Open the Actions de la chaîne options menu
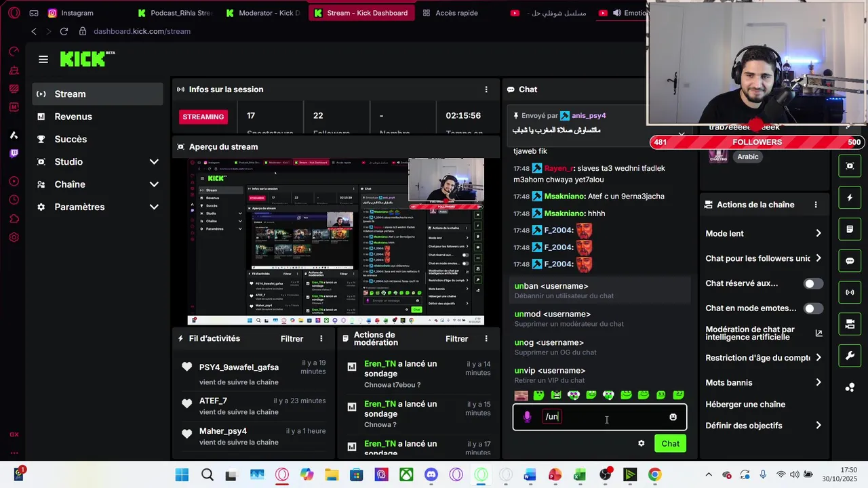Screen dimensions: 868x488 click(x=816, y=205)
